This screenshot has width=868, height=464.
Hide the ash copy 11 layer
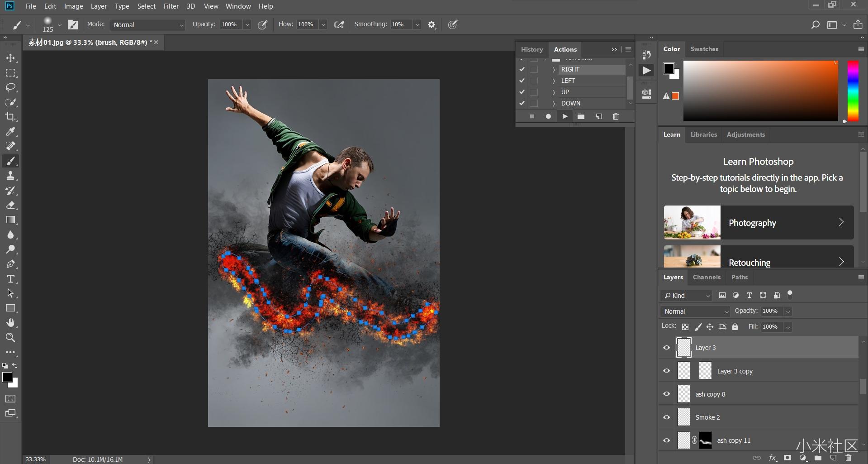667,440
